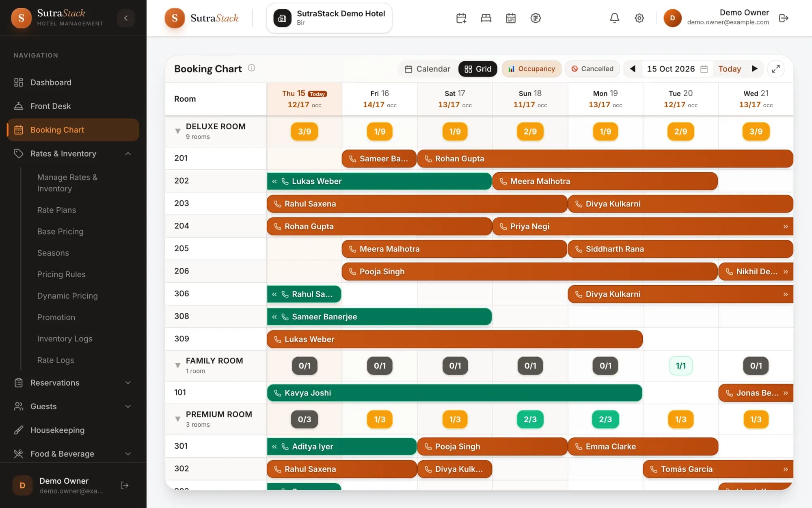812x508 pixels.
Task: Open Lukas Weber booking in room 309
Action: 455,339
